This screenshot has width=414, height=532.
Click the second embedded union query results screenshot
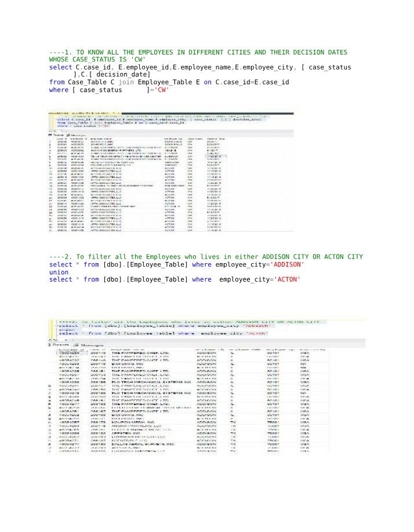coord(207,386)
